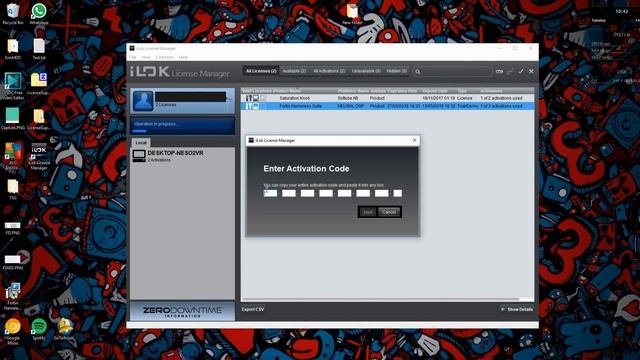Click the license search field
This screenshot has height=360, width=640.
(452, 71)
